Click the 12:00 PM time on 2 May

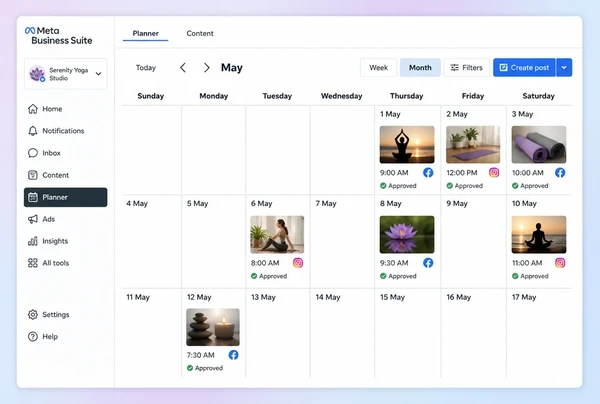click(462, 173)
